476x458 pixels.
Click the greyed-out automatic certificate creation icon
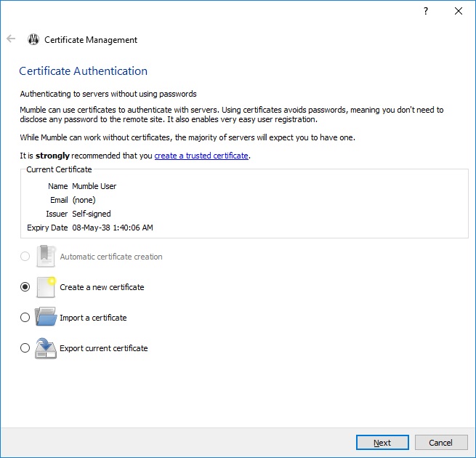point(46,257)
